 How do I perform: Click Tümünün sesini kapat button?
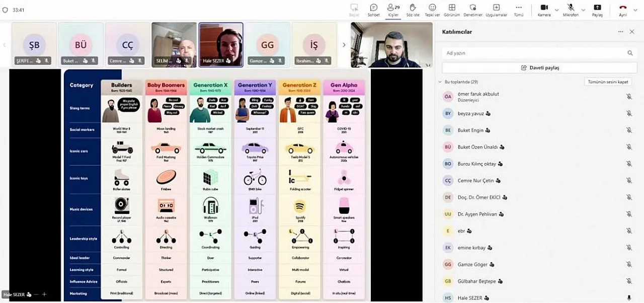[608, 82]
